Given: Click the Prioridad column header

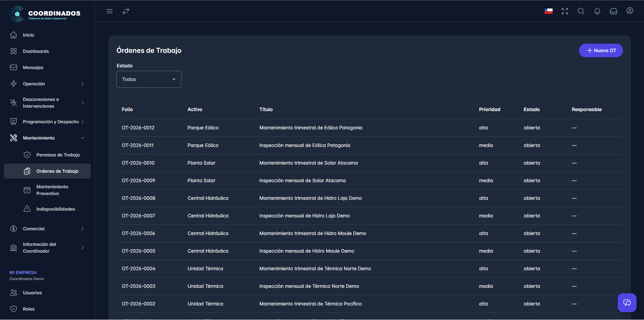Looking at the screenshot, I should pyautogui.click(x=489, y=109).
